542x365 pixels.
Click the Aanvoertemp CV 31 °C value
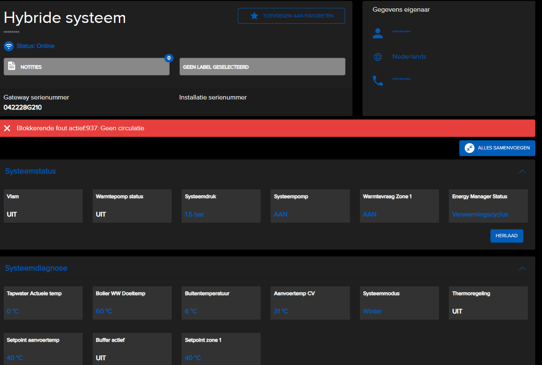click(x=281, y=311)
